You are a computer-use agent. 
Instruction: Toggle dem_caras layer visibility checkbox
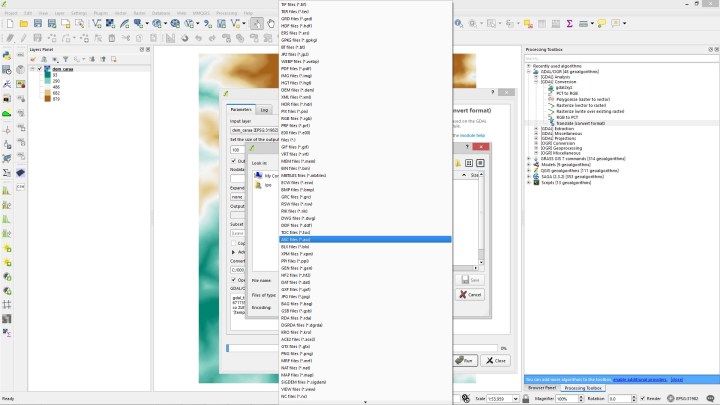tap(41, 69)
